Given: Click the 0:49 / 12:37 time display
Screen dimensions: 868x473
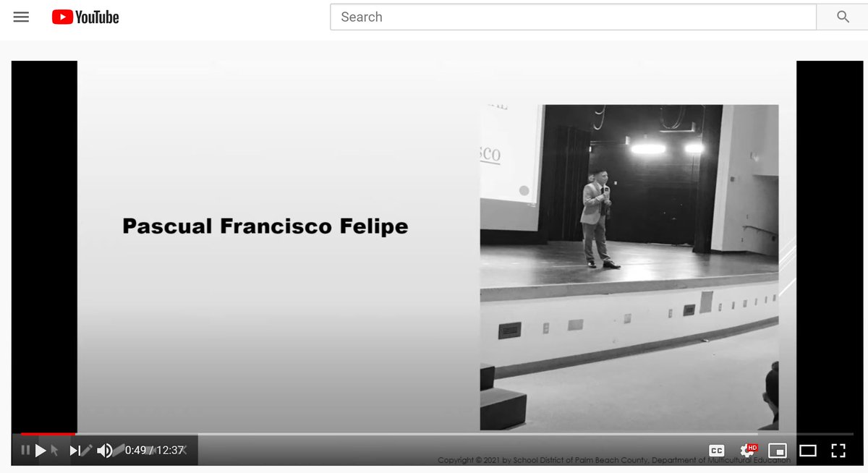Looking at the screenshot, I should [154, 451].
